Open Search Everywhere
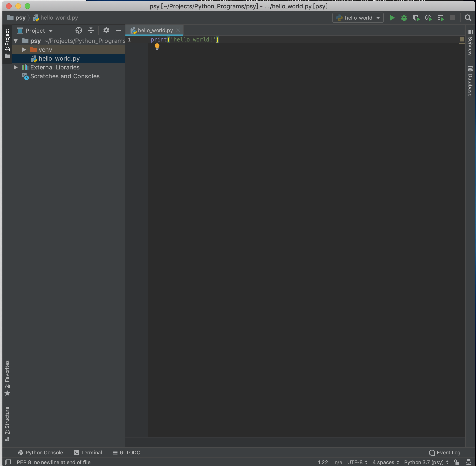This screenshot has height=466, width=476. coord(468,18)
